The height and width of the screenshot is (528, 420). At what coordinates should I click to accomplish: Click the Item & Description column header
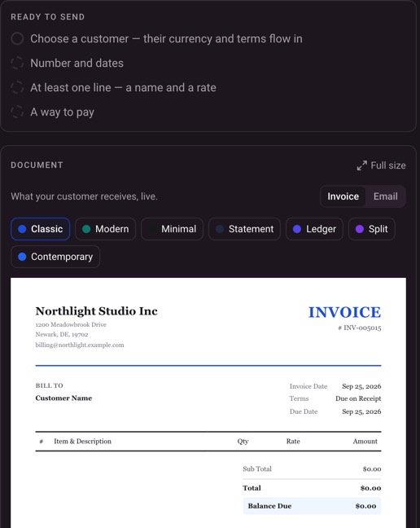tap(82, 441)
